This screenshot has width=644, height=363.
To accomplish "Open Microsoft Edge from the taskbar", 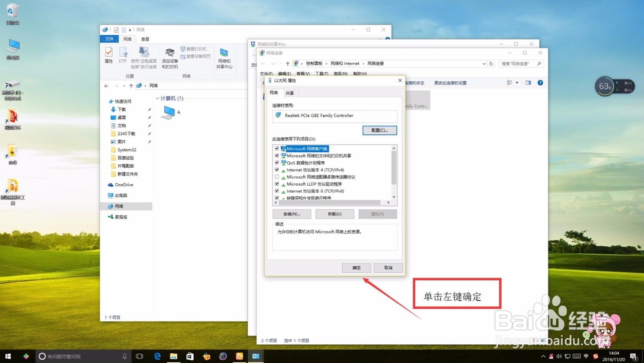I will (157, 357).
